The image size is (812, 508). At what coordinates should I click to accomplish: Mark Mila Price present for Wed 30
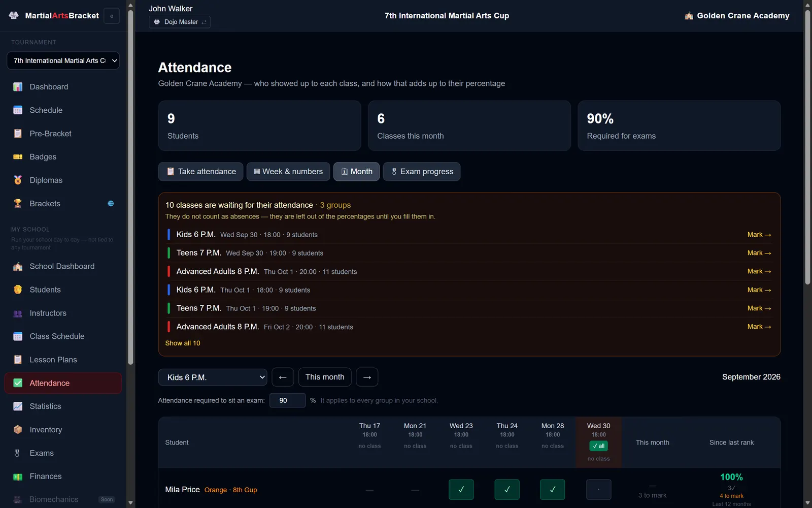pos(599,490)
